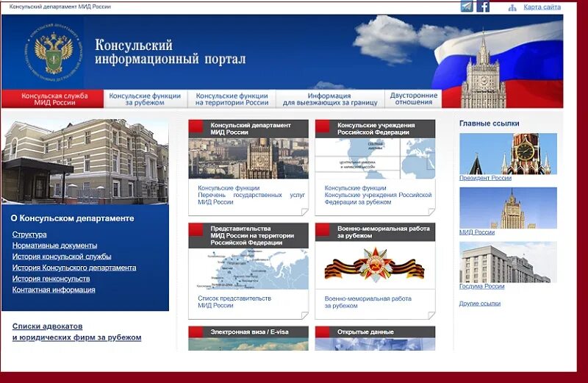Open the Telegram icon in the header
This screenshot has height=383, width=588.
click(467, 7)
